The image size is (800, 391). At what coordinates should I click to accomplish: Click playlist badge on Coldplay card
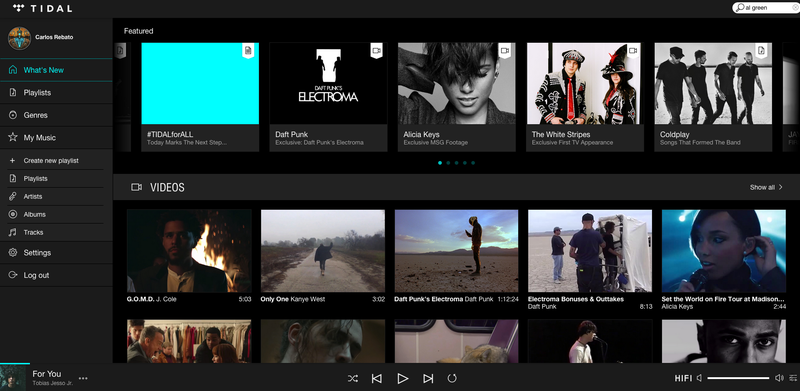762,50
